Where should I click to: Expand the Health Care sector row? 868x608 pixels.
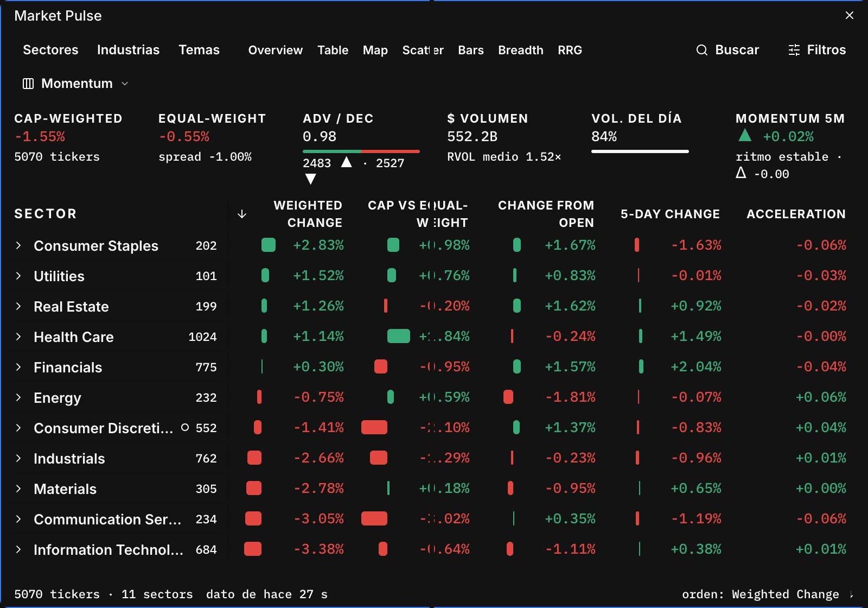(x=18, y=337)
